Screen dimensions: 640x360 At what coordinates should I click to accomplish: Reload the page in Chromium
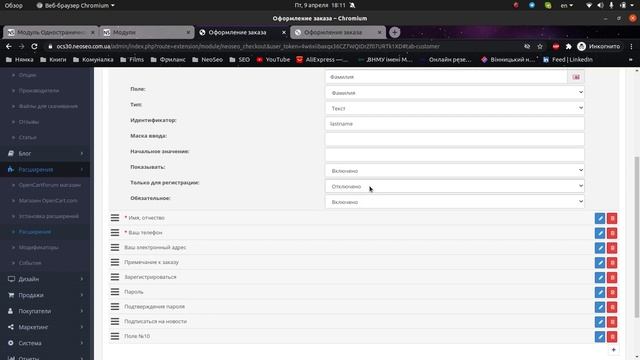pyautogui.click(x=34, y=47)
